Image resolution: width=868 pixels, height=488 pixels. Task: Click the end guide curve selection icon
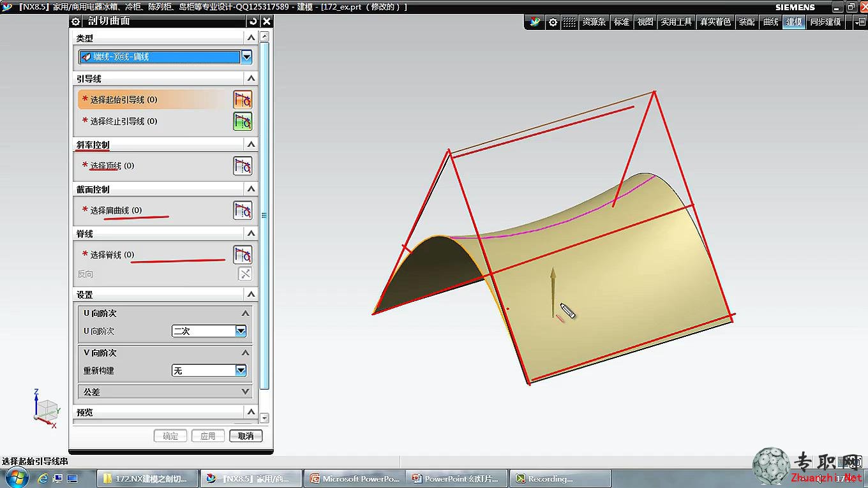(x=243, y=121)
